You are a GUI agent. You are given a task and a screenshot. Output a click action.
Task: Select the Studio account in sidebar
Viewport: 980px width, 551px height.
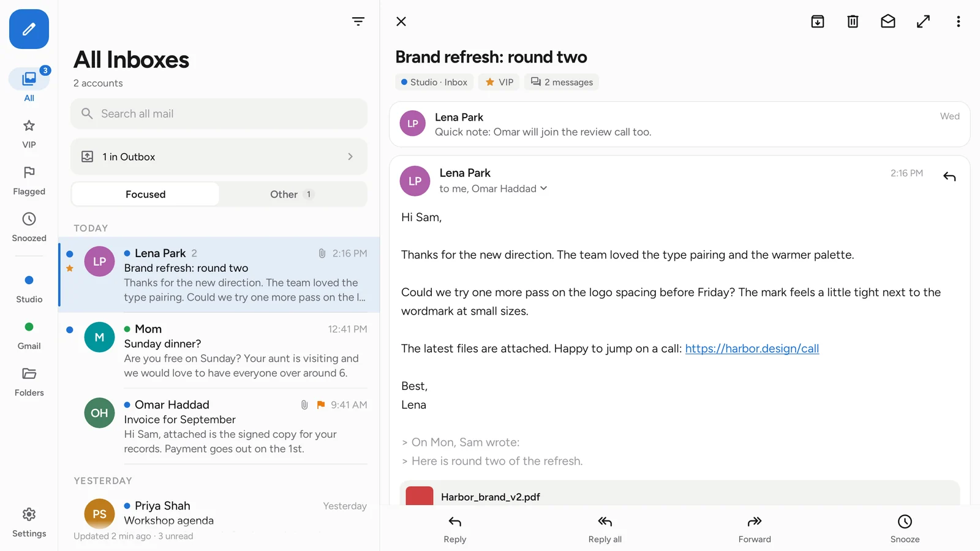(29, 289)
